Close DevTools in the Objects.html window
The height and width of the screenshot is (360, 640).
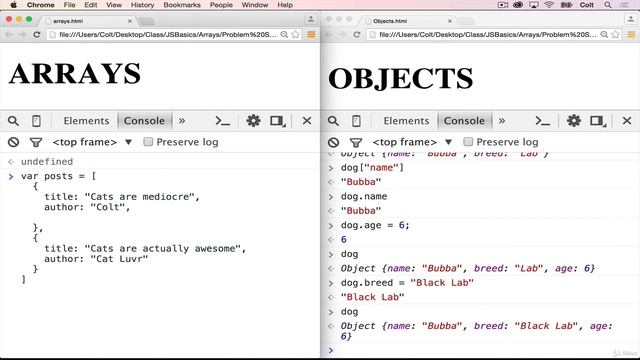(627, 121)
